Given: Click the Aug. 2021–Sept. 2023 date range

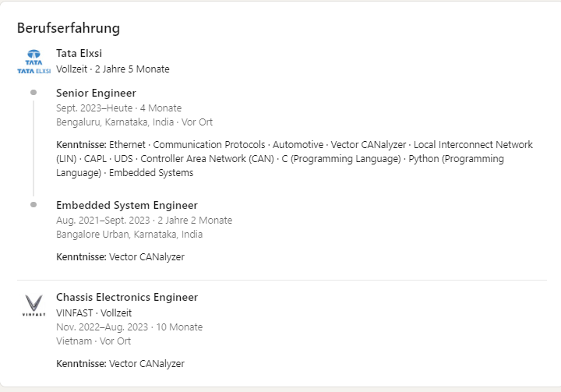Looking at the screenshot, I should coord(103,221).
